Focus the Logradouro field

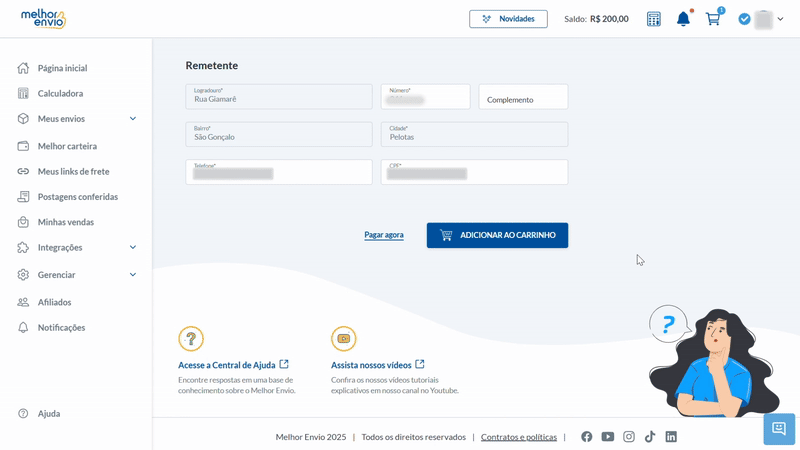279,96
